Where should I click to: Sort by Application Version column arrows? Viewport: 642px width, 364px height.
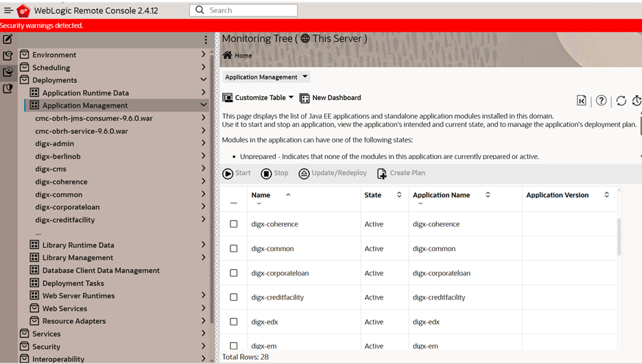pos(607,195)
